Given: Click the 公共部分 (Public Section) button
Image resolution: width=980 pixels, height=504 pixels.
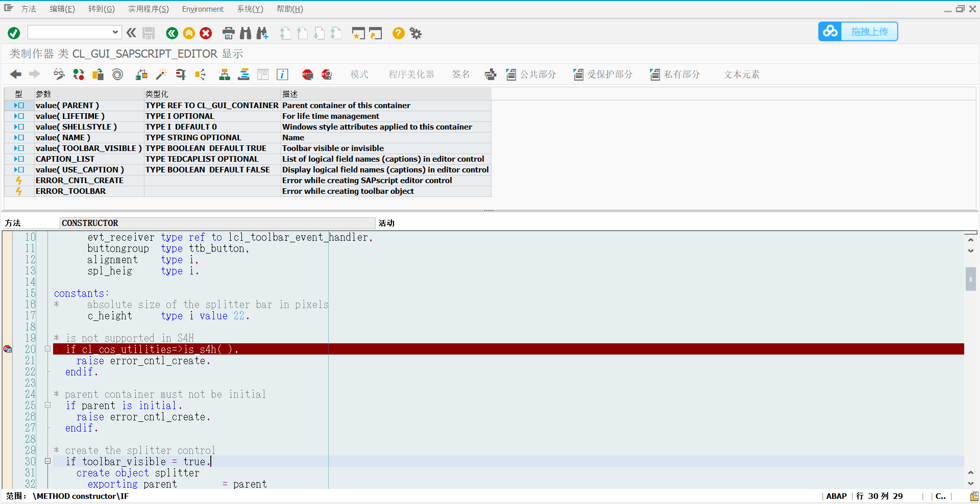Looking at the screenshot, I should tap(531, 74).
